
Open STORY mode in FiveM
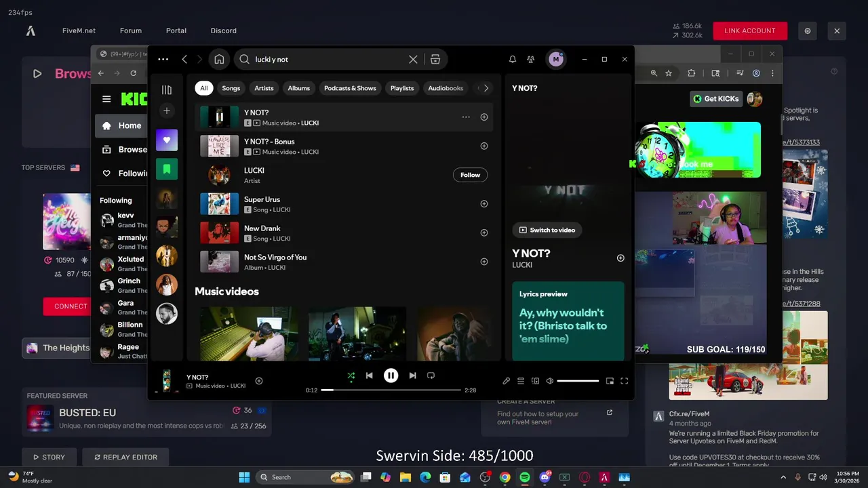(x=49, y=457)
